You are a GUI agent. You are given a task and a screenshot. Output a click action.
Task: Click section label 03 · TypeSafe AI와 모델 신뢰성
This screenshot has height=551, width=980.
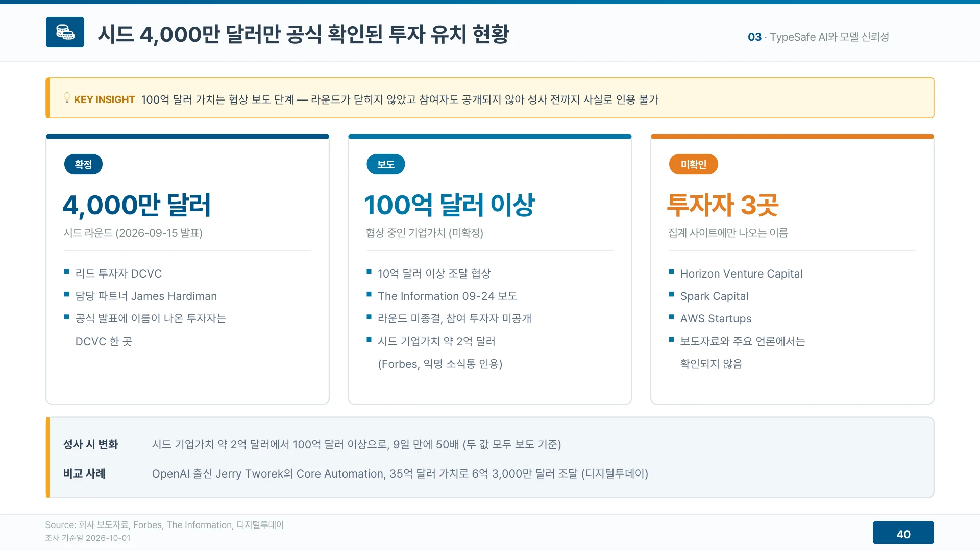pyautogui.click(x=818, y=37)
